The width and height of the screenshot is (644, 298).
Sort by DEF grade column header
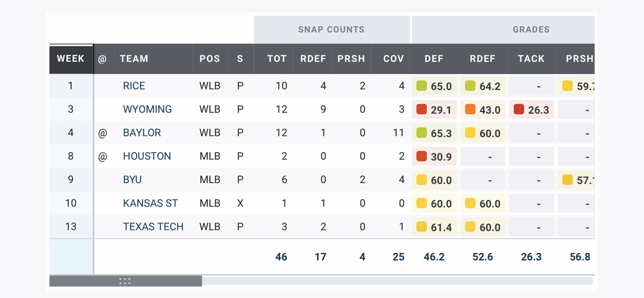point(433,59)
